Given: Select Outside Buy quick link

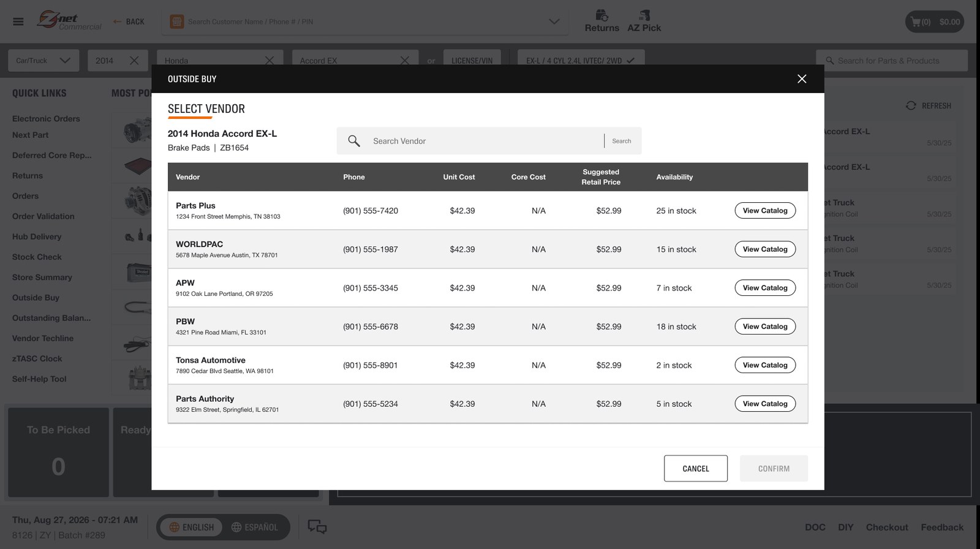Looking at the screenshot, I should [x=36, y=298].
